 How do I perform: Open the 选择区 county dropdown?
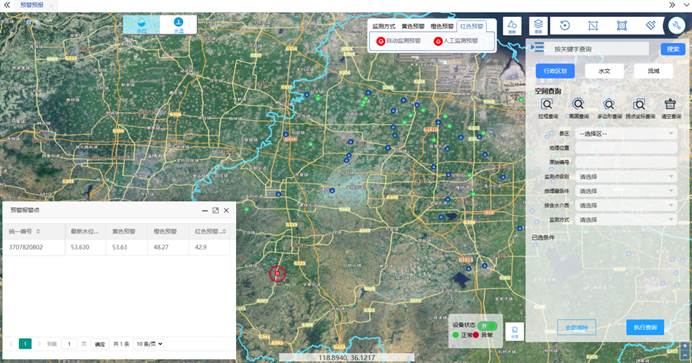[x=626, y=134]
